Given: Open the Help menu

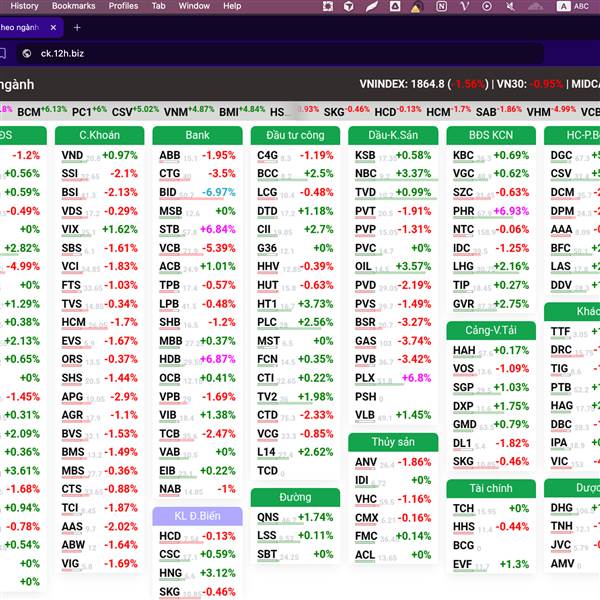Looking at the screenshot, I should point(232,6).
